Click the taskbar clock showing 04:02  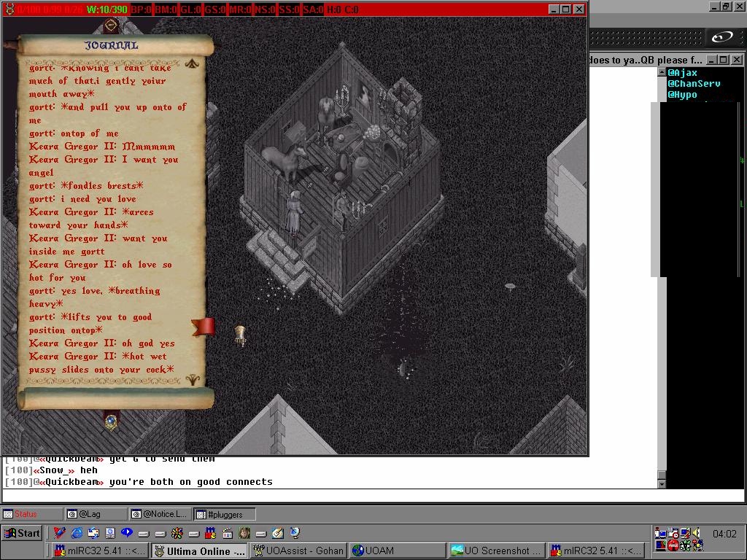724,534
